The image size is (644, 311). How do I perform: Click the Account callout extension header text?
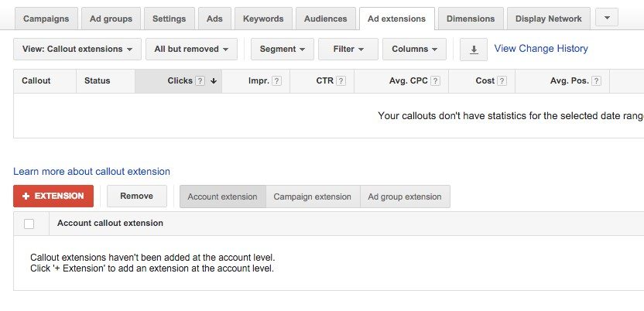click(x=110, y=224)
